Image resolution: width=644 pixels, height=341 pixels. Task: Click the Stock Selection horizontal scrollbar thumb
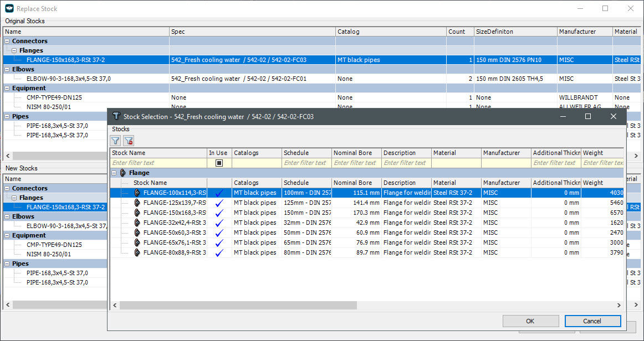[x=237, y=305]
